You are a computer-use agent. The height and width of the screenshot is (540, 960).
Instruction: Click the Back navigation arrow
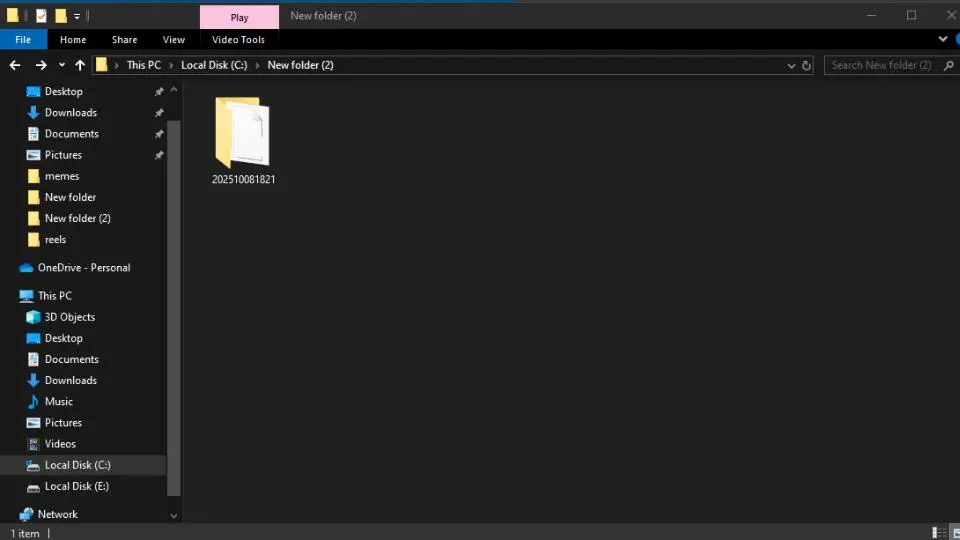(15, 65)
